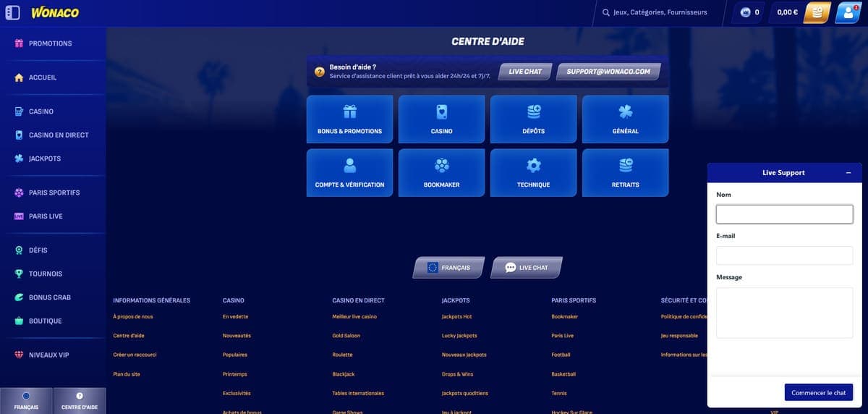This screenshot has width=868, height=414.
Task: Open footer link Basketball
Action: (563, 374)
